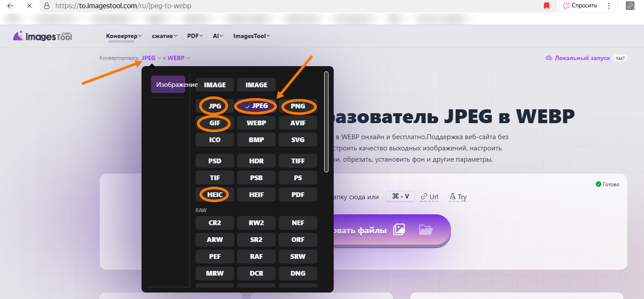The width and height of the screenshot is (644, 299).
Task: Select the BMP format
Action: pyautogui.click(x=256, y=140)
